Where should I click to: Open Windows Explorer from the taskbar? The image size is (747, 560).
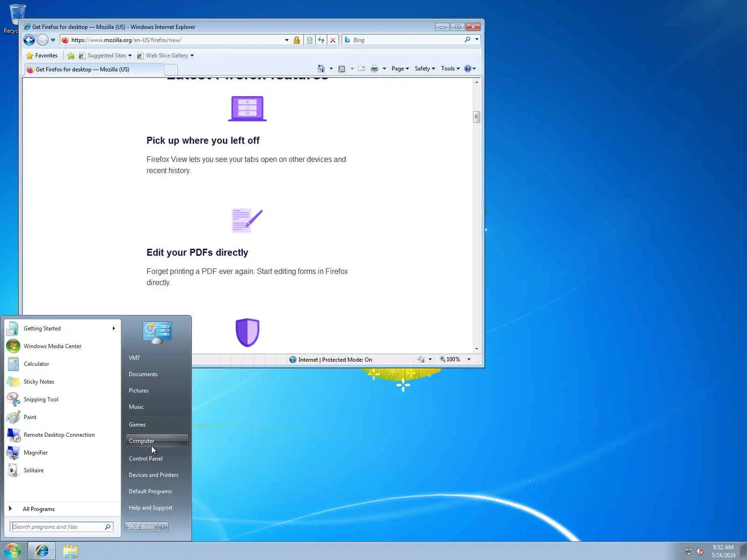tap(70, 551)
